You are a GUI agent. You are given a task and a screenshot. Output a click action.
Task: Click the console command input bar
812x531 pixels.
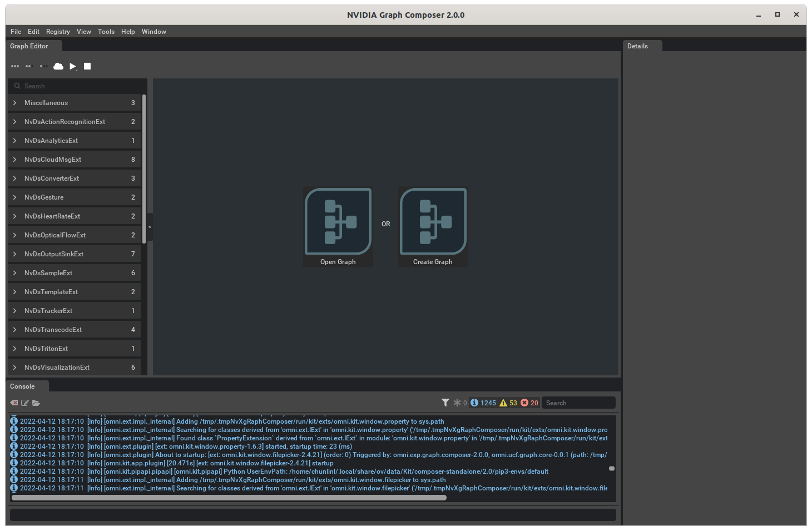point(313,515)
